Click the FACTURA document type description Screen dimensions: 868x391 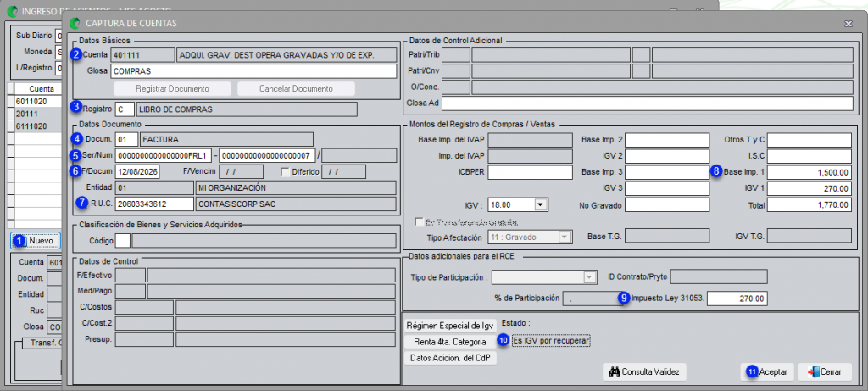[227, 139]
